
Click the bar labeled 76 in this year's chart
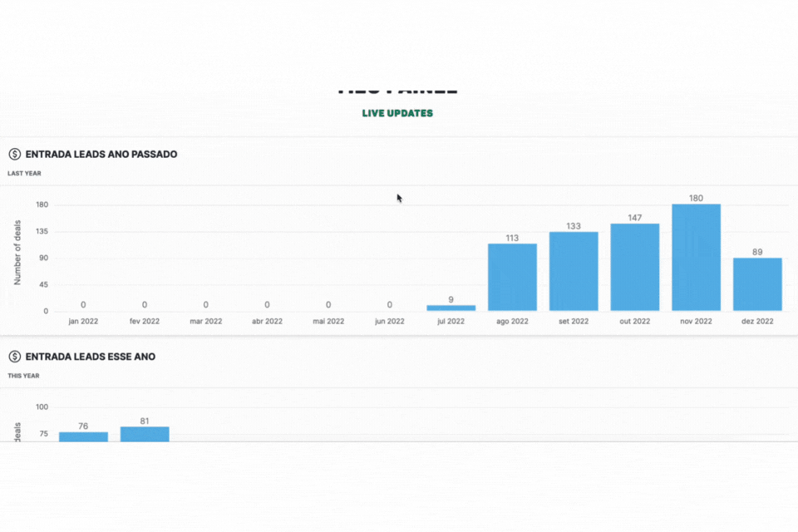(83, 436)
